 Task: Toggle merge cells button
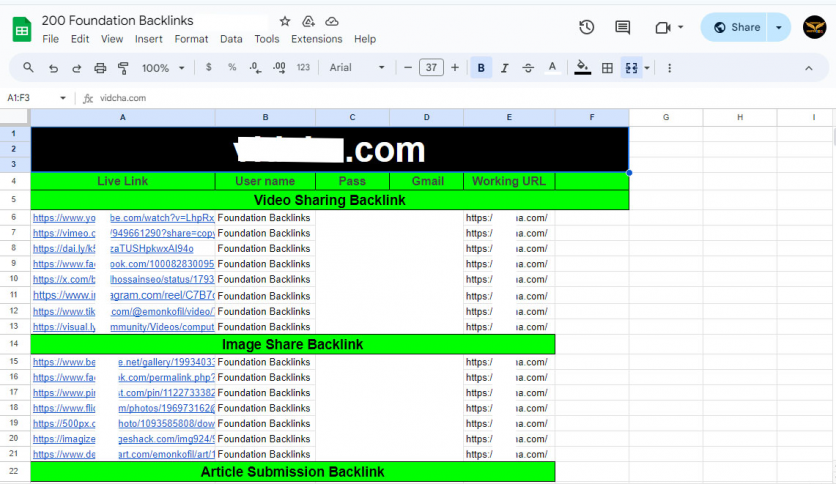click(x=631, y=68)
